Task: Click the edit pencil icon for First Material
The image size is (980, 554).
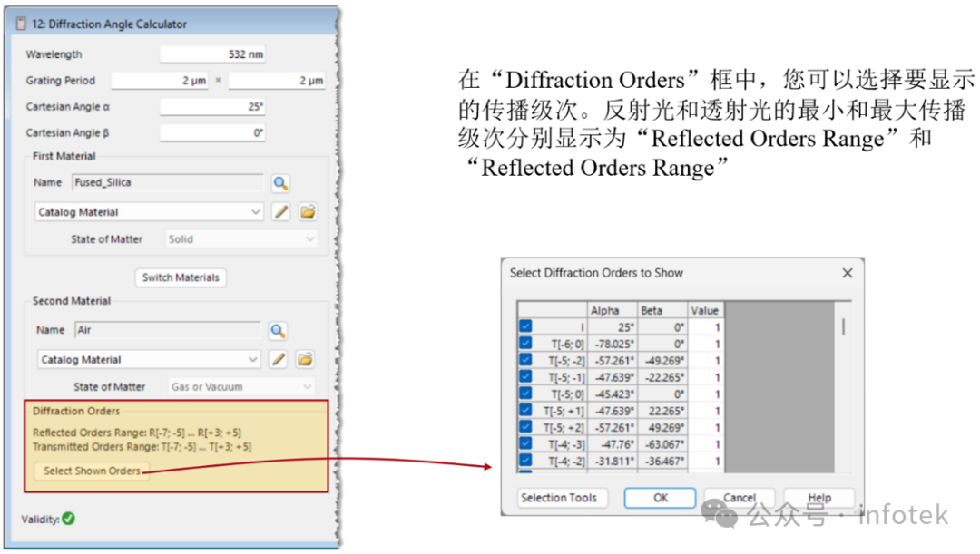Action: (x=281, y=211)
